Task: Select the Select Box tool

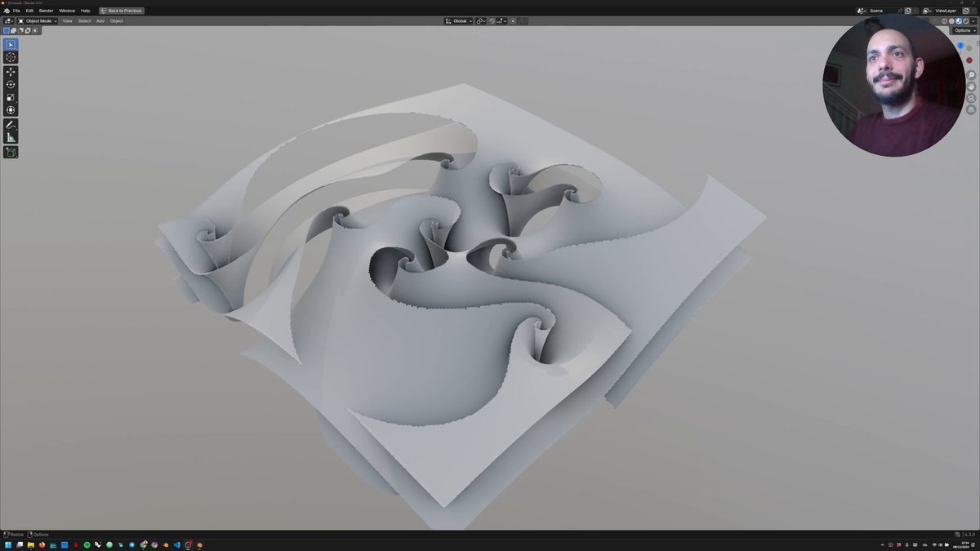Action: coord(10,43)
